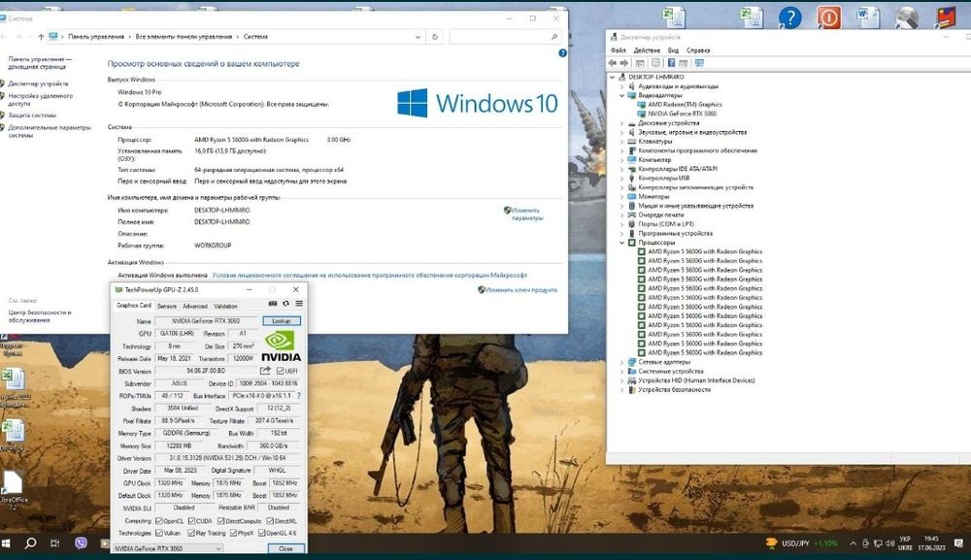The width and height of the screenshot is (971, 560).
Task: Toggle the DirectML checkbox
Action: [269, 521]
